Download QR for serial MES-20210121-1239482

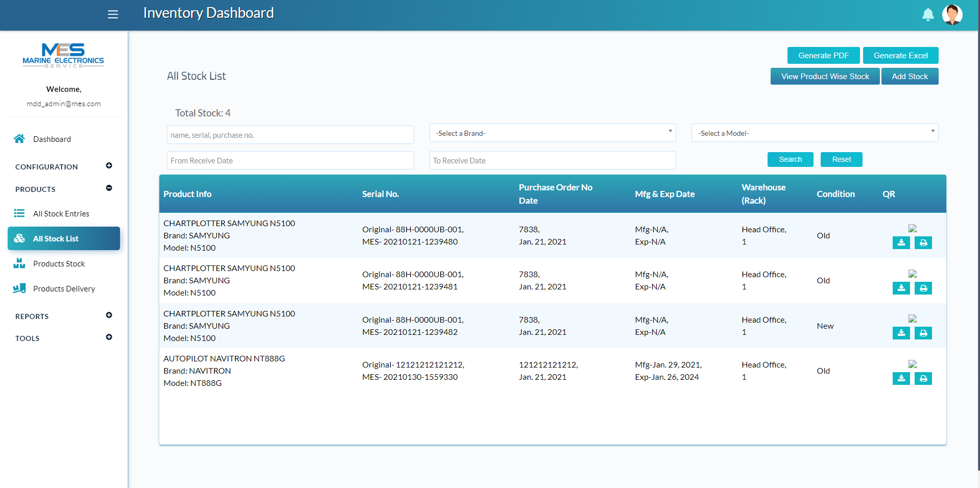(901, 333)
